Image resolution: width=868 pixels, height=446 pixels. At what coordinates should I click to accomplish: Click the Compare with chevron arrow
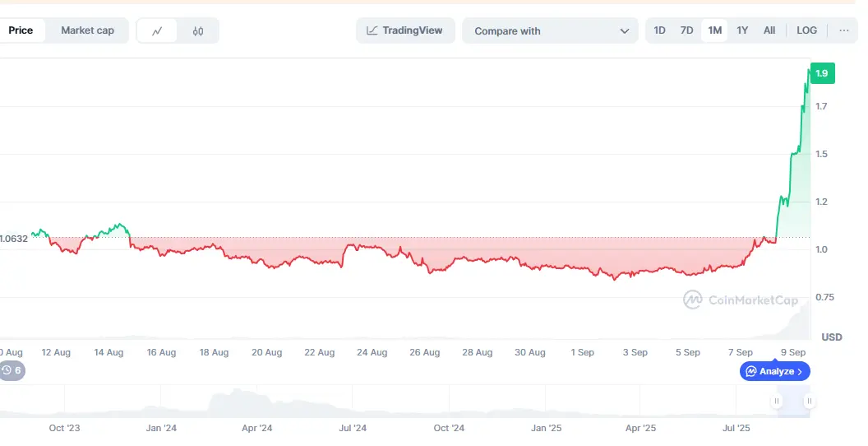(x=624, y=31)
